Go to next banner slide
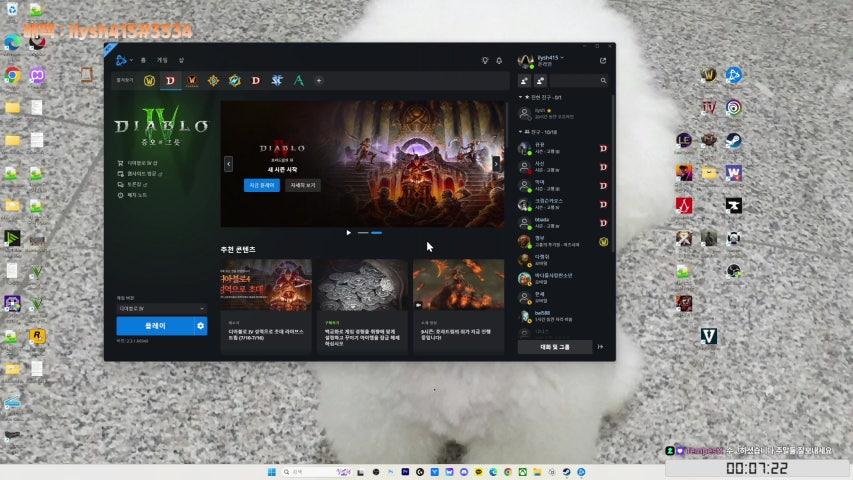This screenshot has height=480, width=853. pos(496,163)
